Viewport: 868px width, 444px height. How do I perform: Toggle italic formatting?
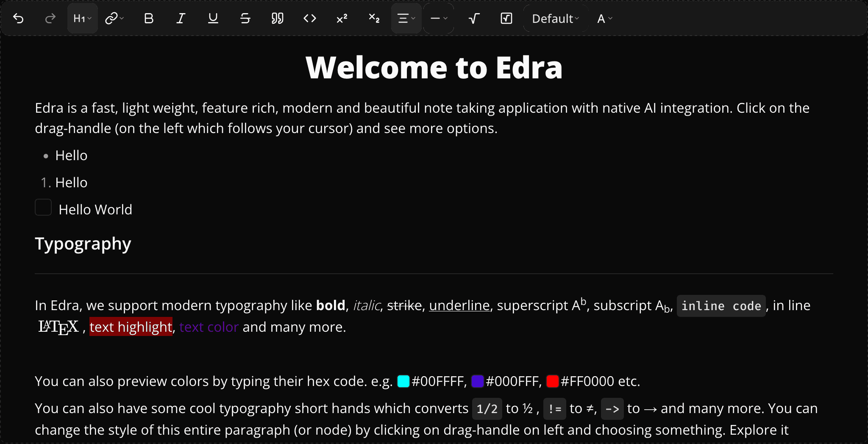(181, 18)
